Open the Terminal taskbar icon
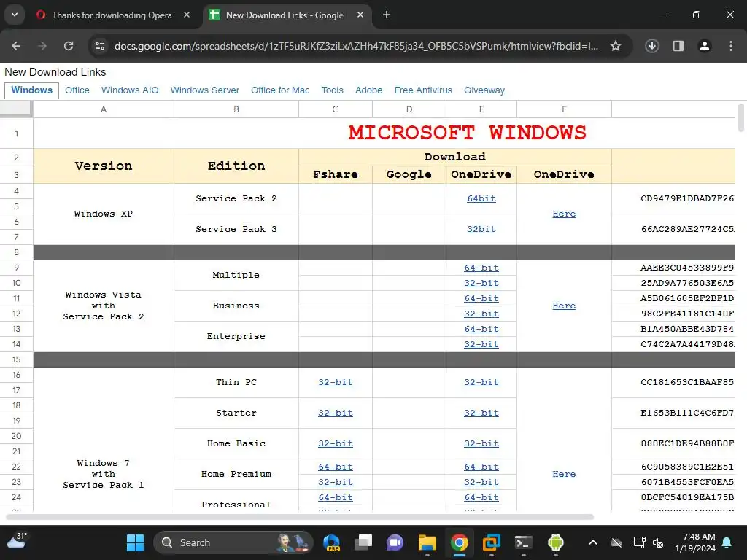 [524, 542]
